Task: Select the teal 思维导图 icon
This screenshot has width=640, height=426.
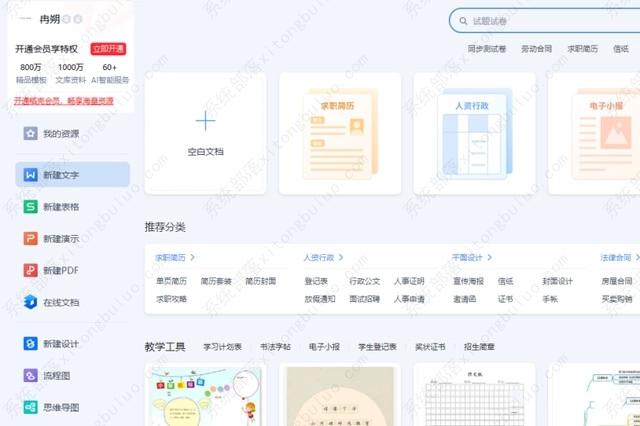Action: click(x=31, y=407)
